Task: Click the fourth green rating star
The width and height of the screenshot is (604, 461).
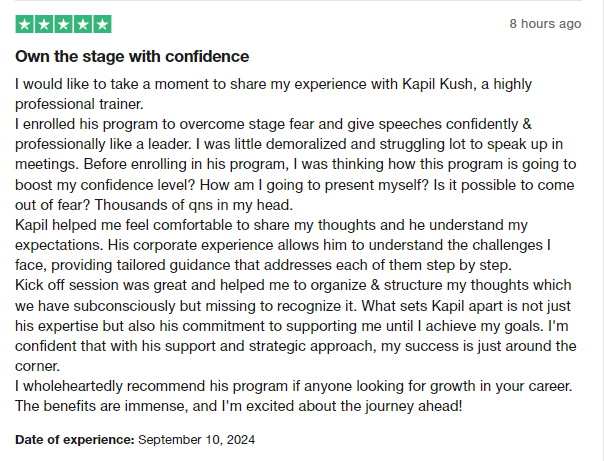Action: pyautogui.click(x=83, y=24)
